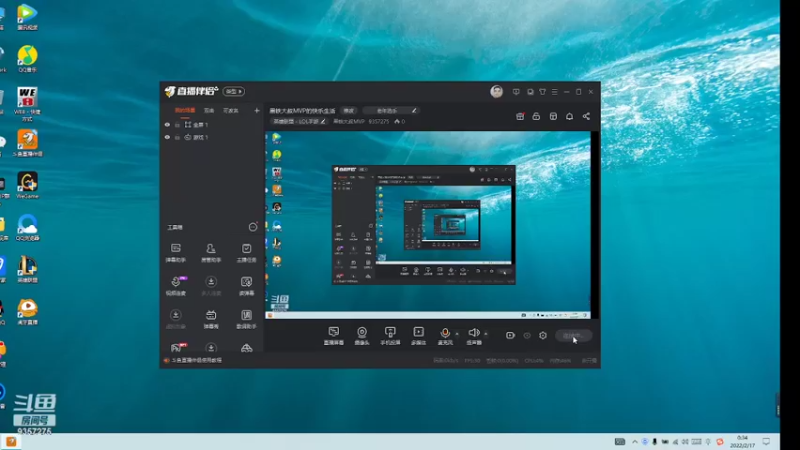
Task: Open the gift box icon with the red dot
Action: 520,116
